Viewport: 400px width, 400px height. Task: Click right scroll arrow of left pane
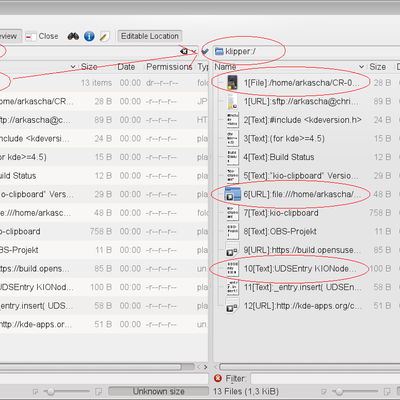[x=205, y=367]
